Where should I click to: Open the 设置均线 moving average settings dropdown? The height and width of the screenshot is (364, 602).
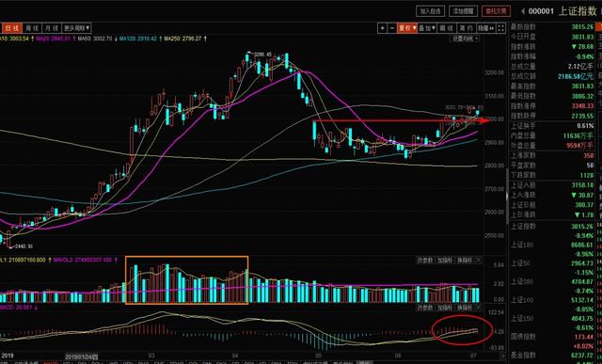pos(466,39)
